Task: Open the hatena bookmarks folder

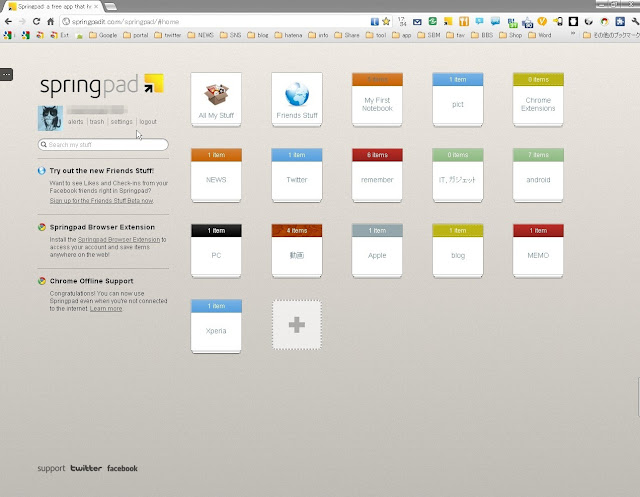Action: click(x=289, y=35)
